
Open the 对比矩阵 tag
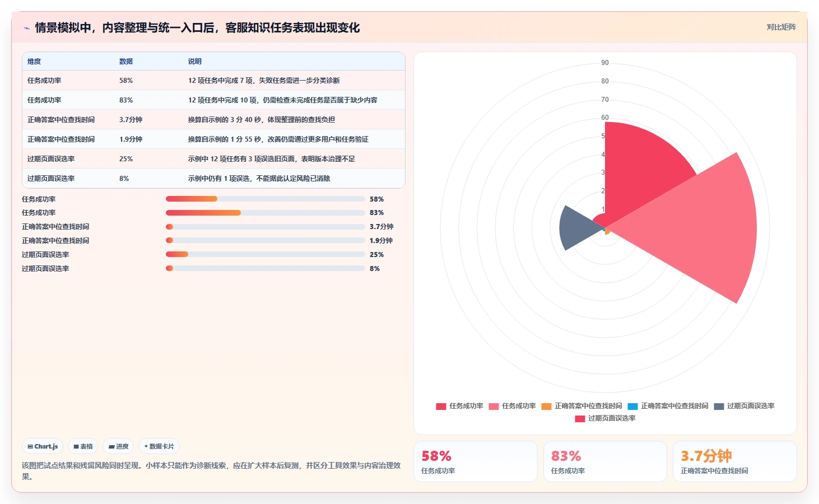click(781, 27)
